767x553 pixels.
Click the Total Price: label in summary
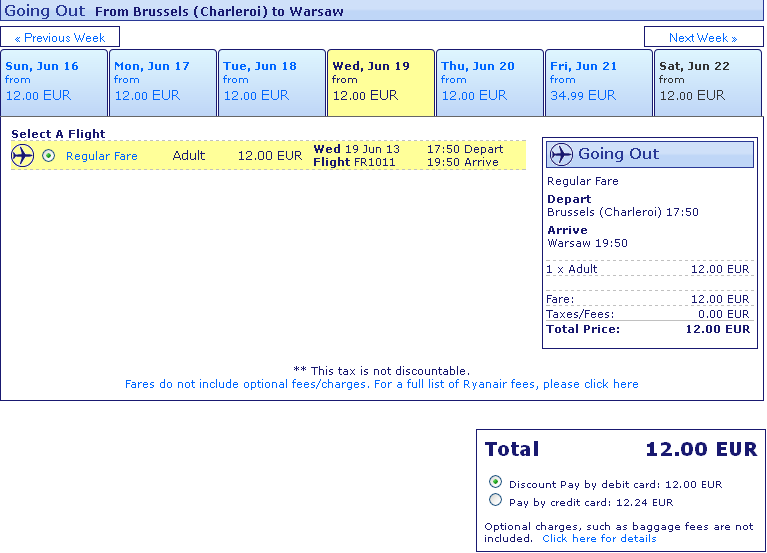(583, 329)
